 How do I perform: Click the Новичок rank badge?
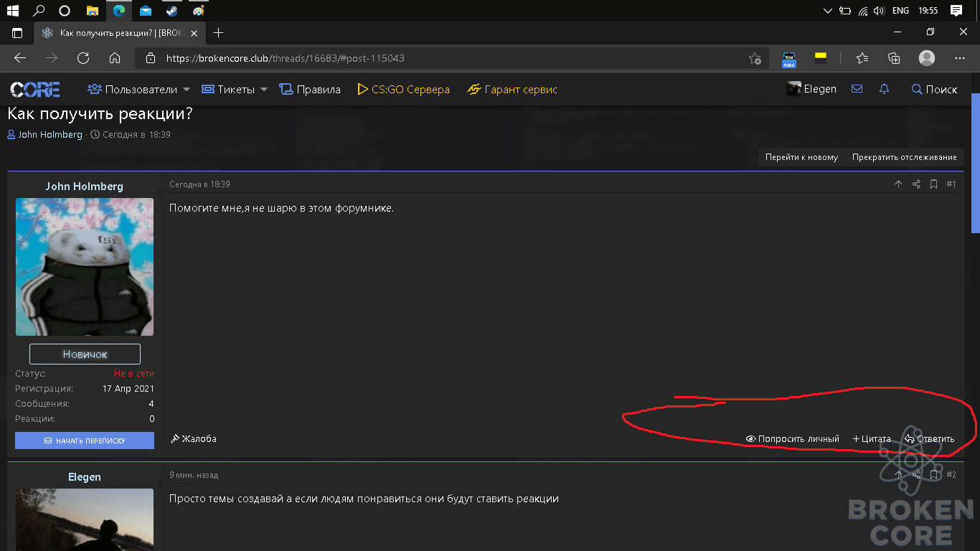[85, 354]
